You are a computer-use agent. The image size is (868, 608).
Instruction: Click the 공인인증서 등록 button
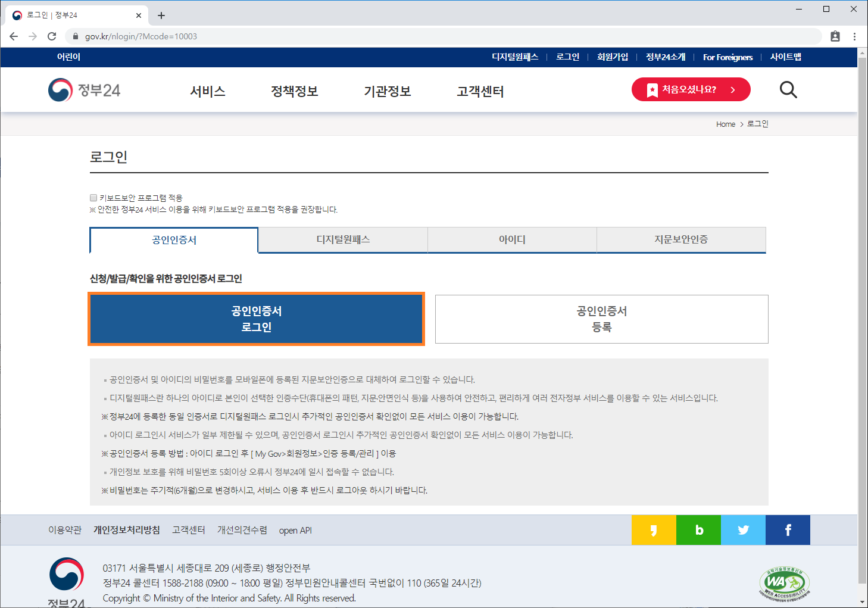point(601,319)
